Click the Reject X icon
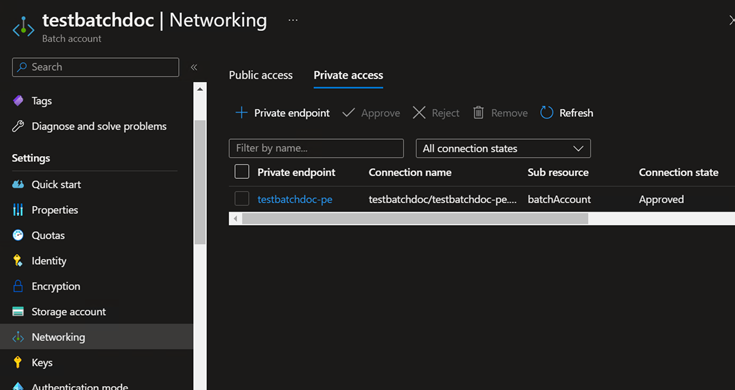The height and width of the screenshot is (390, 735). tap(419, 112)
